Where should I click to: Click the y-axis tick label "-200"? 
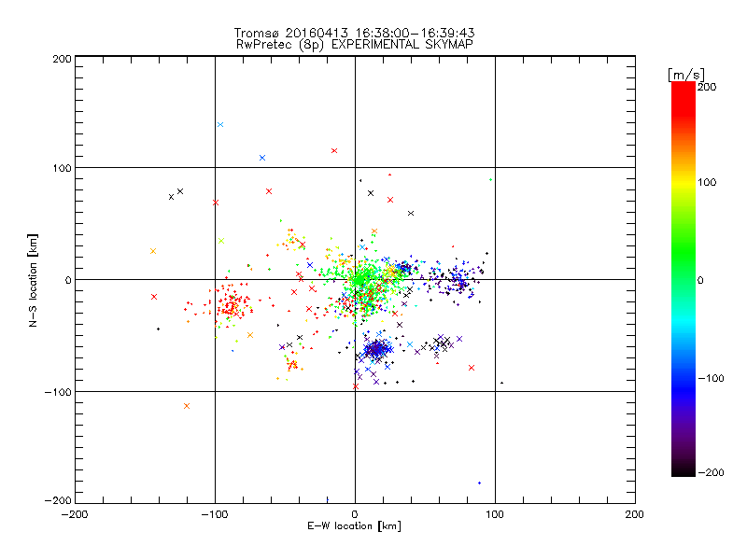(58, 500)
